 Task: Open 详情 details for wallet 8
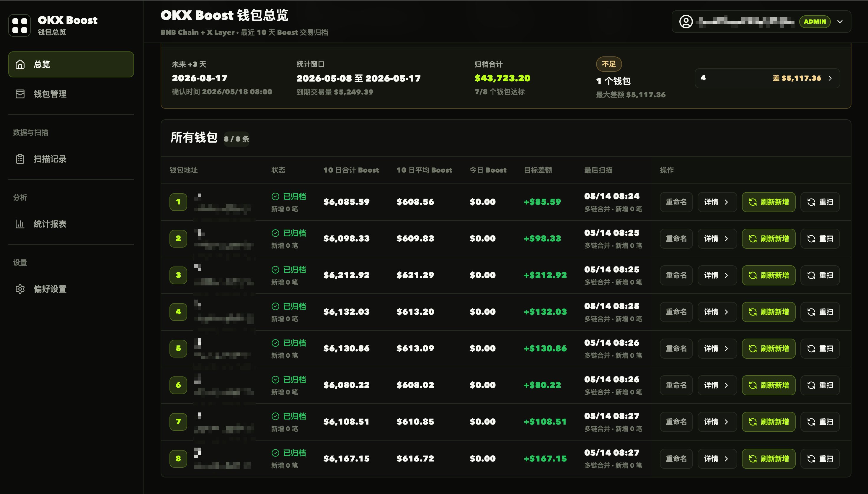[x=717, y=459]
